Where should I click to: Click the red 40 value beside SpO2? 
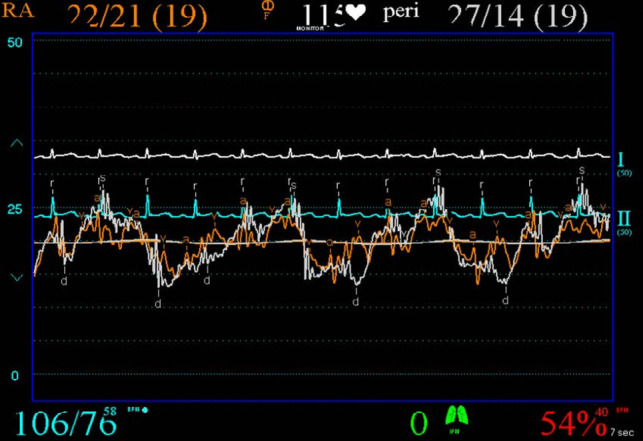coord(601,411)
